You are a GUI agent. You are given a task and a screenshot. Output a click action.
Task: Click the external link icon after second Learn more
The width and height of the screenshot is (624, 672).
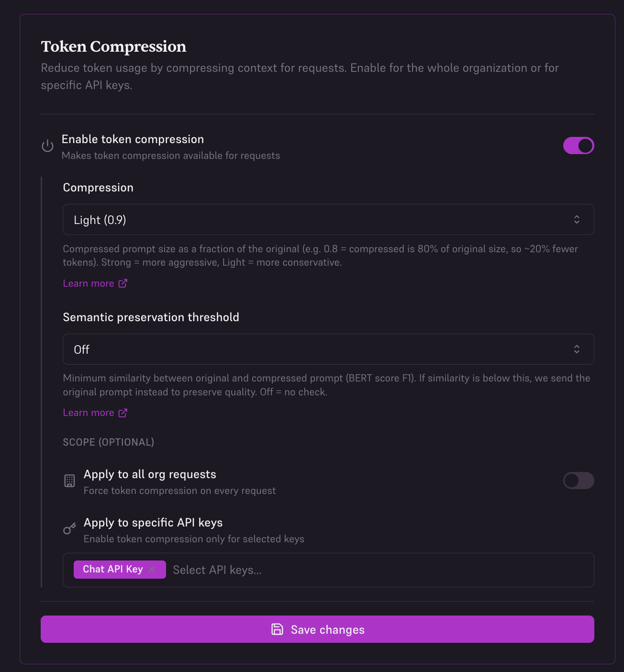[123, 412]
